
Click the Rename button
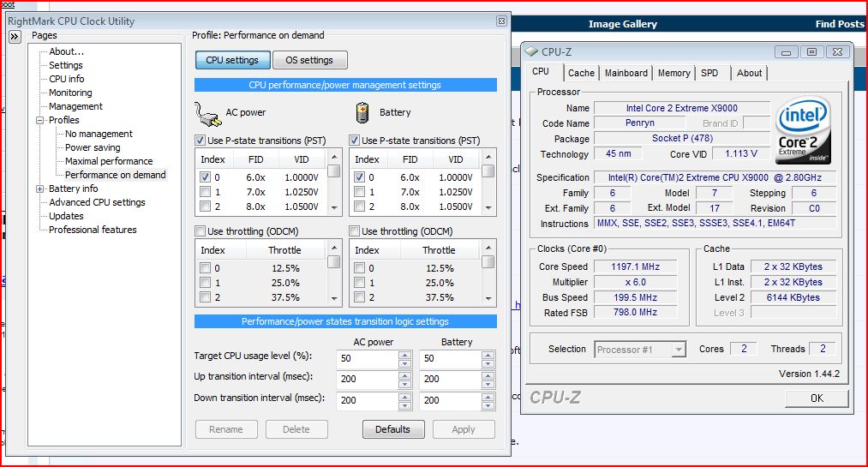pos(226,429)
